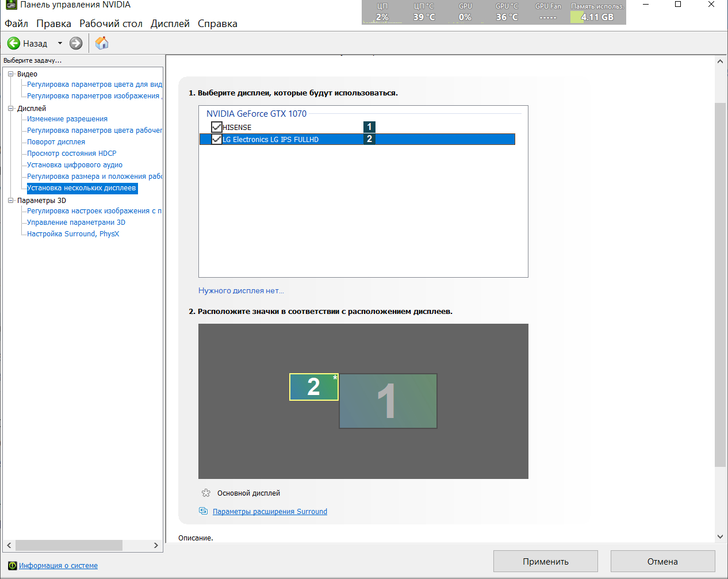This screenshot has width=728, height=579.
Task: Click the Основной дисплей legend label
Action: (248, 493)
